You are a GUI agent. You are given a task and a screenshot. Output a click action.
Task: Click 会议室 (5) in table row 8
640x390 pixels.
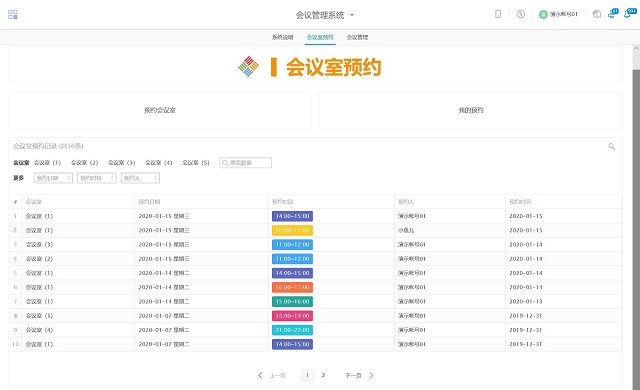coord(39,316)
